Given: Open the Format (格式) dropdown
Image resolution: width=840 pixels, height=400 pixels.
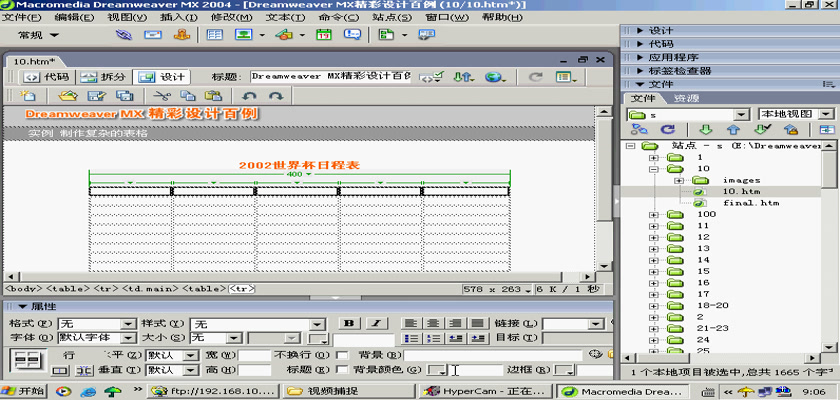Looking at the screenshot, I should click(x=129, y=324).
